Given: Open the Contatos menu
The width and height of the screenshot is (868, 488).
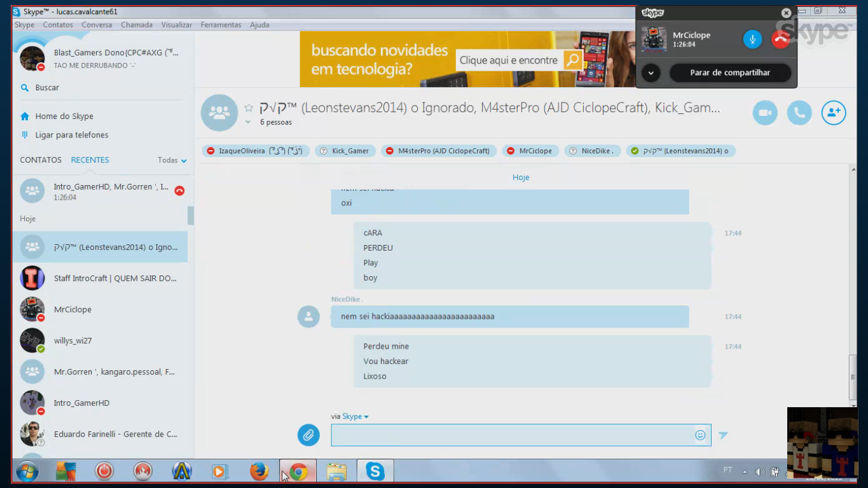Looking at the screenshot, I should tap(58, 25).
